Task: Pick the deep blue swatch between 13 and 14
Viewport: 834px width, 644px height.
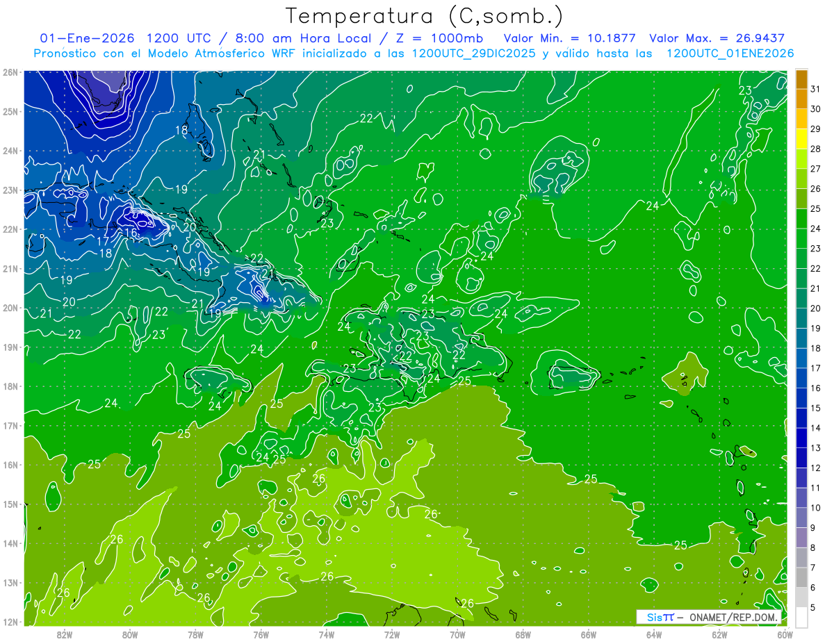Action: point(801,438)
